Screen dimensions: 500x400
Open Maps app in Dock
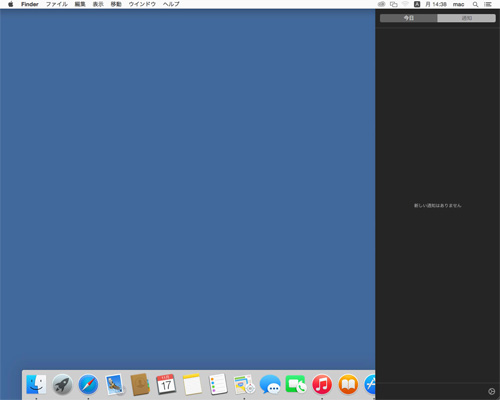click(x=244, y=384)
